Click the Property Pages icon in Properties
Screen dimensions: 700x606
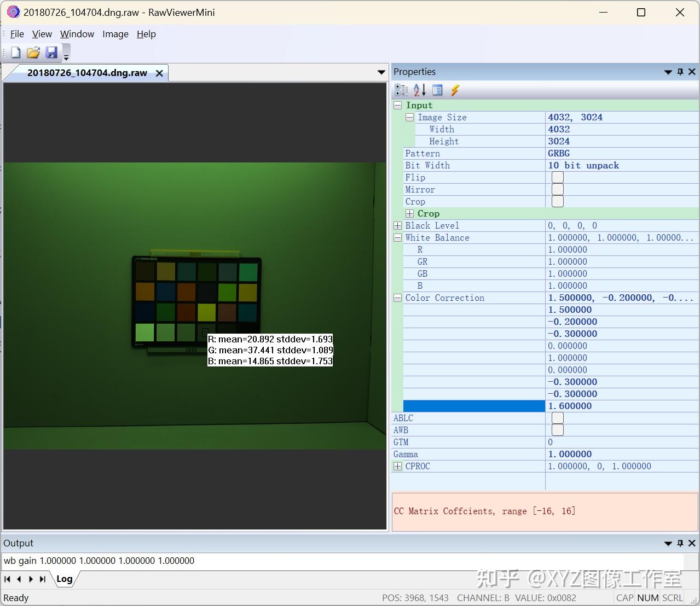point(437,90)
